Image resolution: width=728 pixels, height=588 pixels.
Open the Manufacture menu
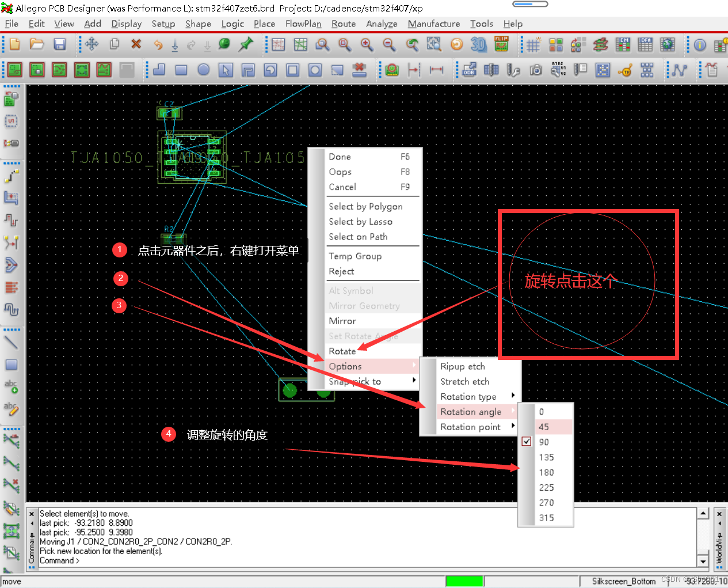click(x=433, y=24)
